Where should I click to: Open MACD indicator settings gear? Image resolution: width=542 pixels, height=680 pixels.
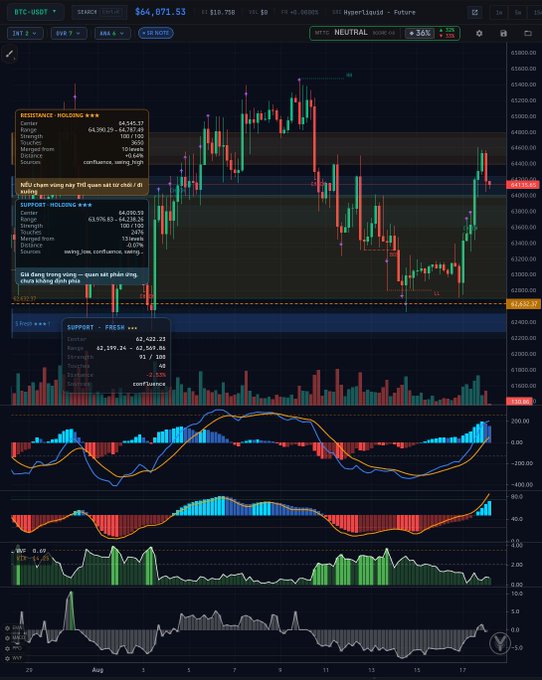[7, 638]
